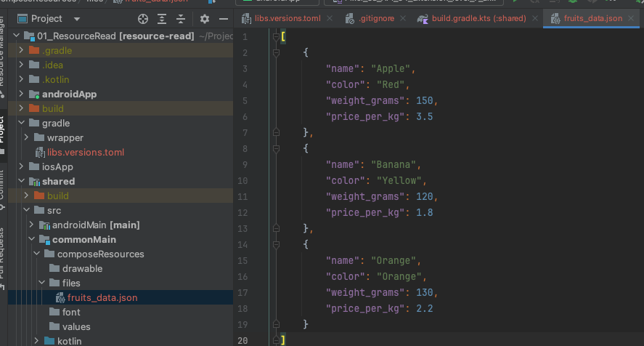Select the values folder
The height and width of the screenshot is (346, 644).
click(76, 326)
